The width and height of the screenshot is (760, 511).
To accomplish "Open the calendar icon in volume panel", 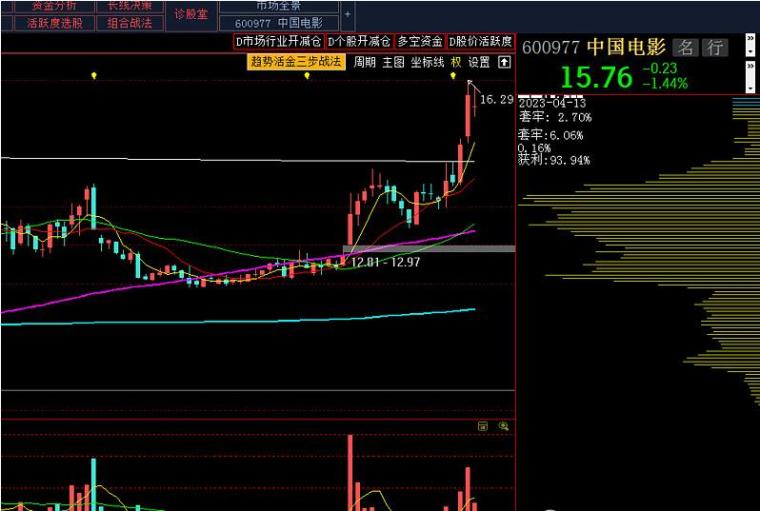I will click(x=482, y=426).
